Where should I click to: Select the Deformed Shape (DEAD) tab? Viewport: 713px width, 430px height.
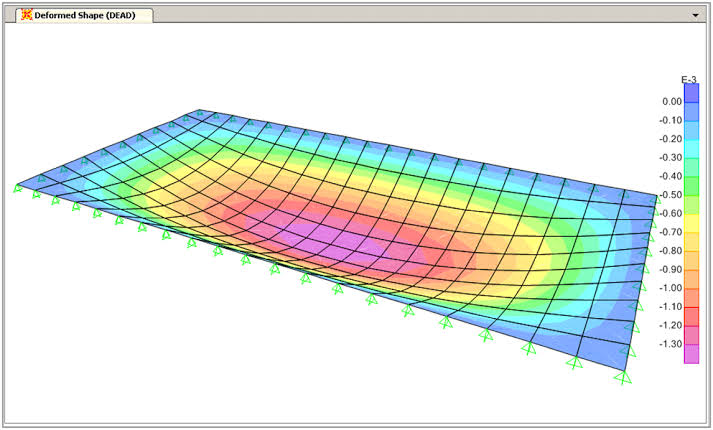84,15
